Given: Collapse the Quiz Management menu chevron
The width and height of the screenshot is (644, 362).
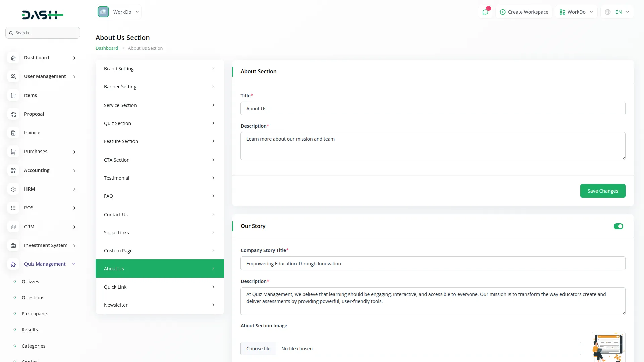Looking at the screenshot, I should [x=74, y=264].
